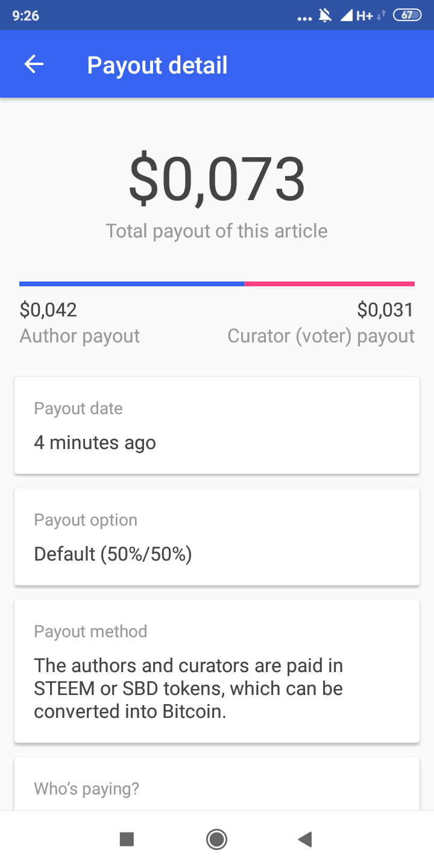The image size is (434, 868).
Task: Tap the Author payout label
Action: pos(80,336)
